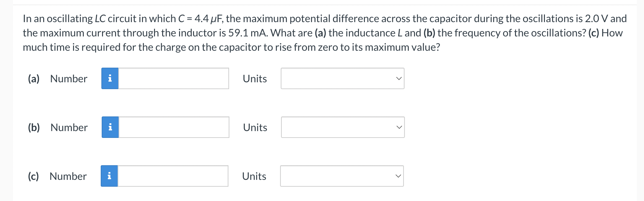Image resolution: width=644 pixels, height=201 pixels.
Task: Select the frequency answer input box
Action: (x=174, y=127)
